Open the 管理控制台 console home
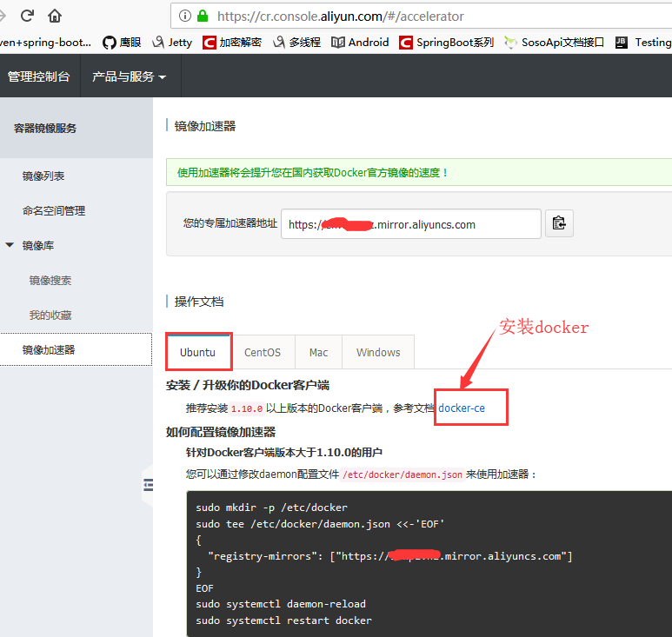Image resolution: width=672 pixels, height=637 pixels. [39, 76]
